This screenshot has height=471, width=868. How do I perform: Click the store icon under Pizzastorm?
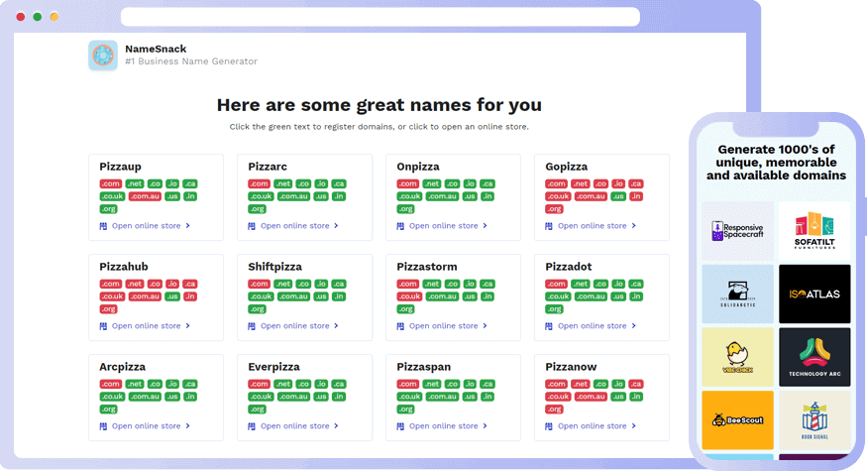point(400,326)
